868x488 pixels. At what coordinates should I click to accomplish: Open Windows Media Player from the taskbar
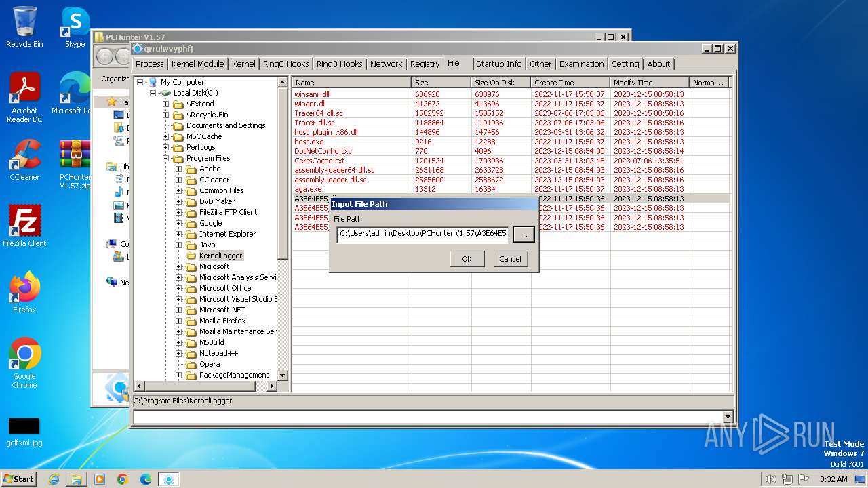coord(100,479)
